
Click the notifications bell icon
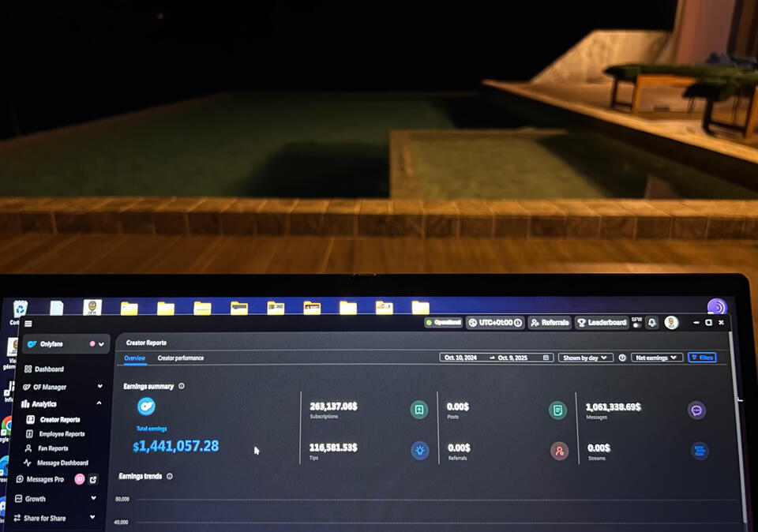coord(652,323)
